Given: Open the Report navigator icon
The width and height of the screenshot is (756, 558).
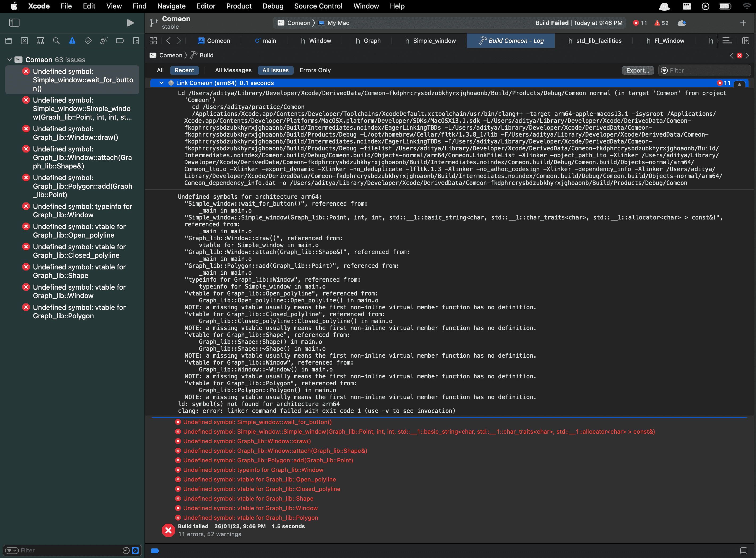Looking at the screenshot, I should [136, 41].
